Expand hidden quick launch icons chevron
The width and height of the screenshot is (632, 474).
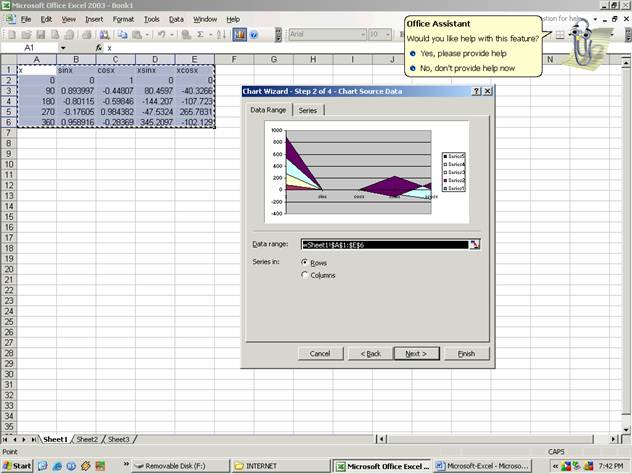point(126,464)
